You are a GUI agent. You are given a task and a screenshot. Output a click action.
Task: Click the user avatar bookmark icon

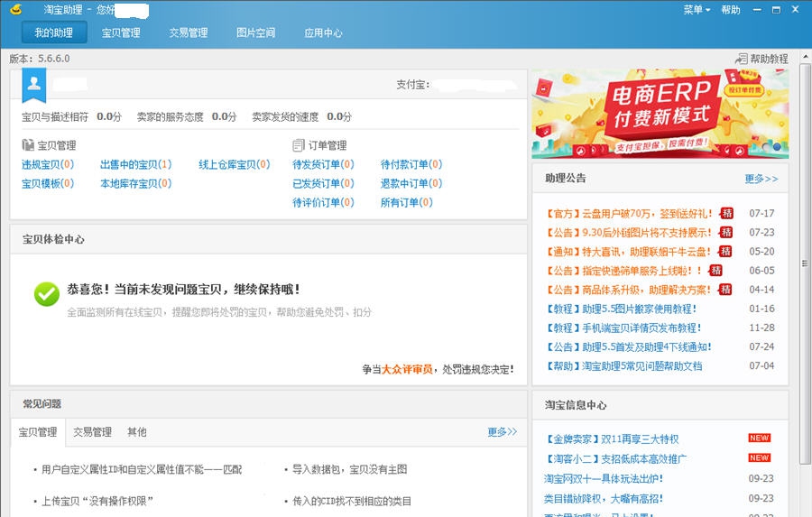(x=34, y=85)
